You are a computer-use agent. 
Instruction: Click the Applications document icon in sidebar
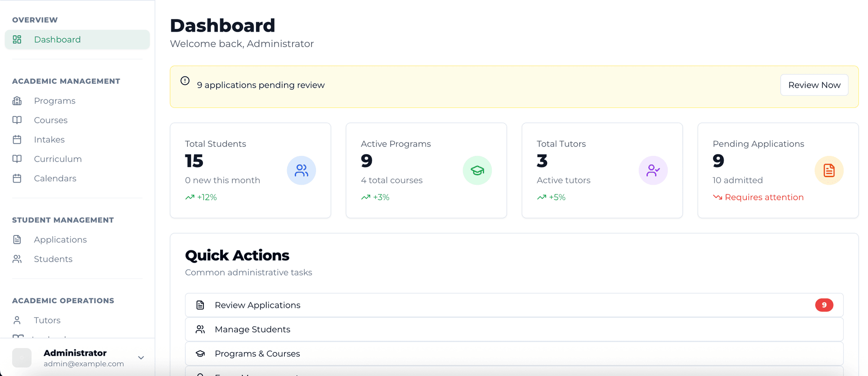click(17, 240)
